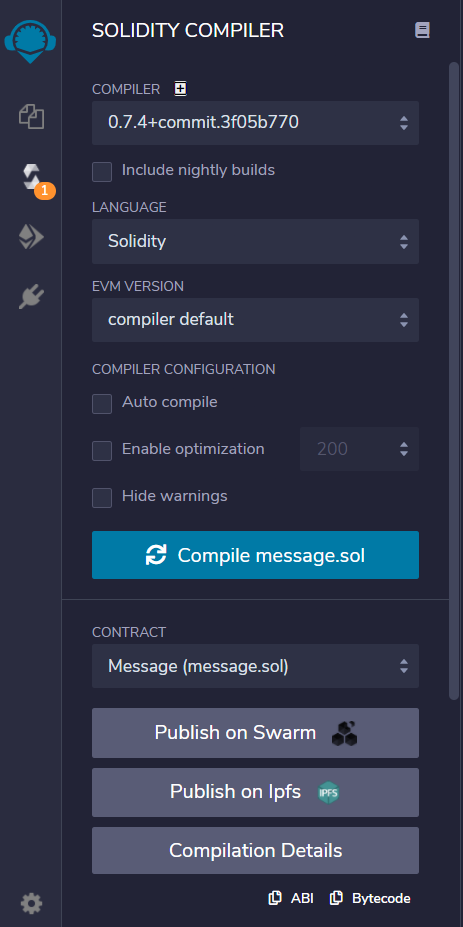Select the Solidity compiler sidebar icon
Screen dimensions: 463x927
[x=31, y=176]
